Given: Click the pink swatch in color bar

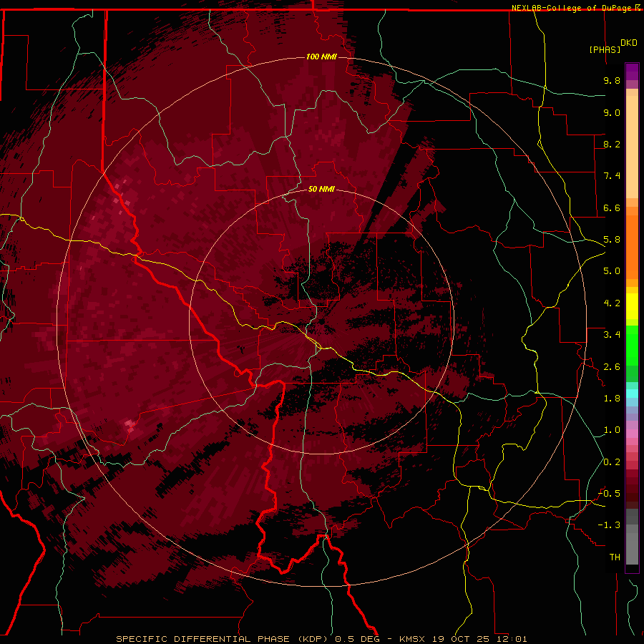Looking at the screenshot, I should [x=632, y=434].
